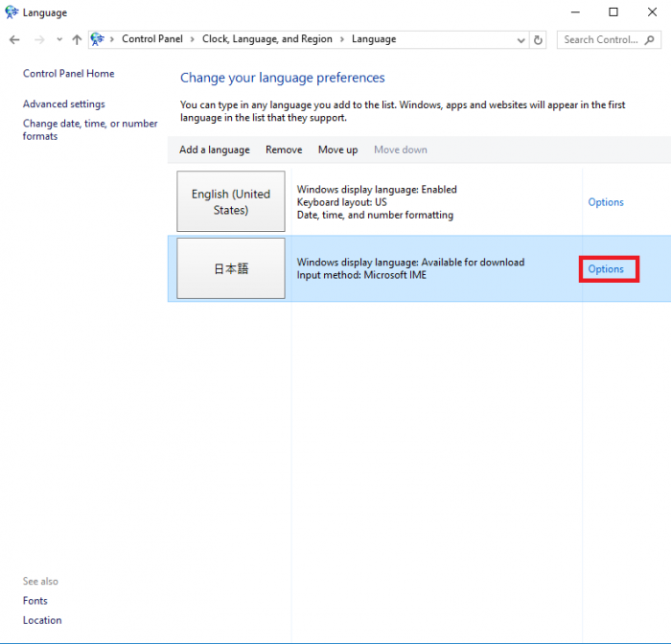
Task: Open Options for Japanese language
Action: (606, 269)
